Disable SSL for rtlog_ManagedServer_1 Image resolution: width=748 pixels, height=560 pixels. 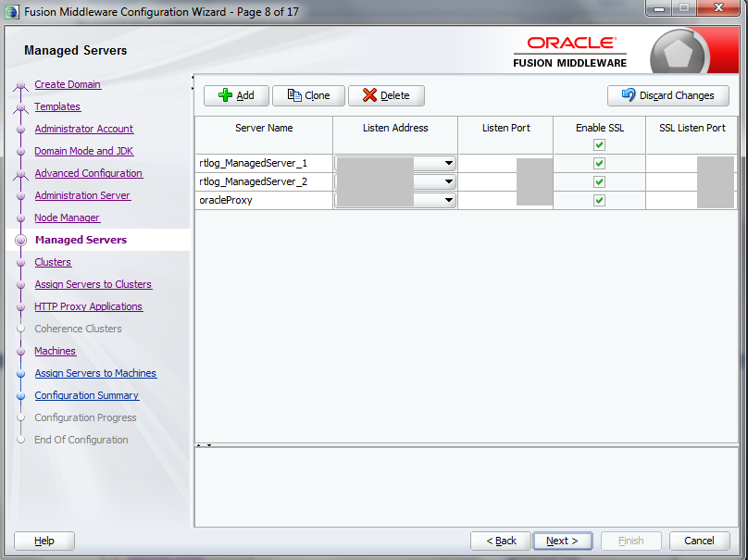[x=599, y=164]
